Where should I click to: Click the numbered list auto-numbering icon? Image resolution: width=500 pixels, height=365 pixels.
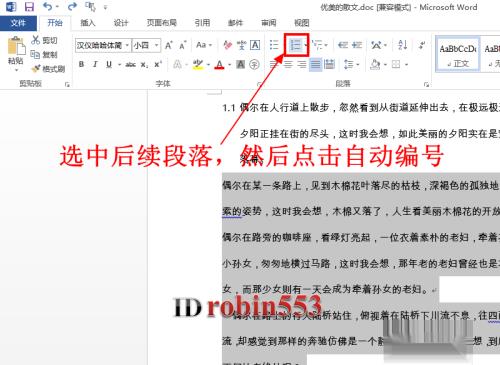pyautogui.click(x=295, y=45)
